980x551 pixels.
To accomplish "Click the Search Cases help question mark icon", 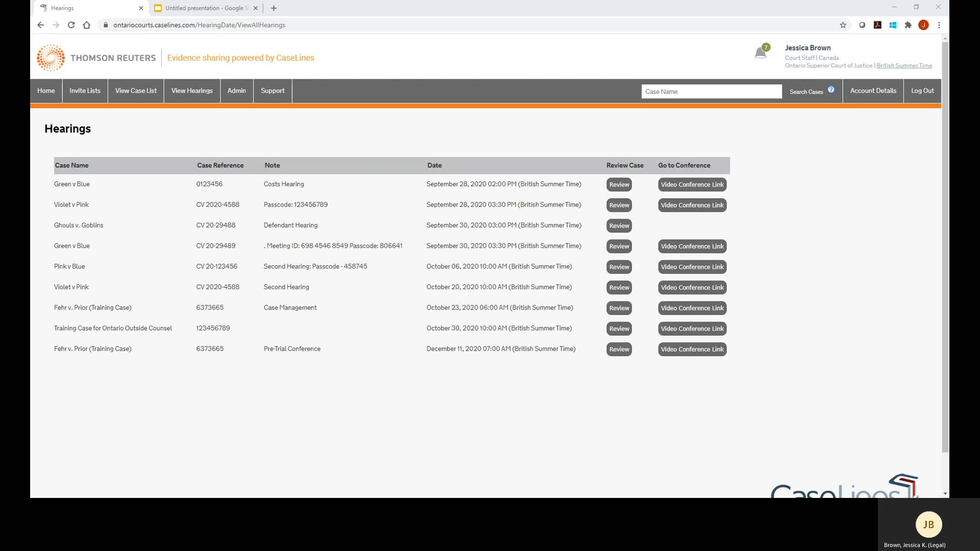I will coord(831,89).
